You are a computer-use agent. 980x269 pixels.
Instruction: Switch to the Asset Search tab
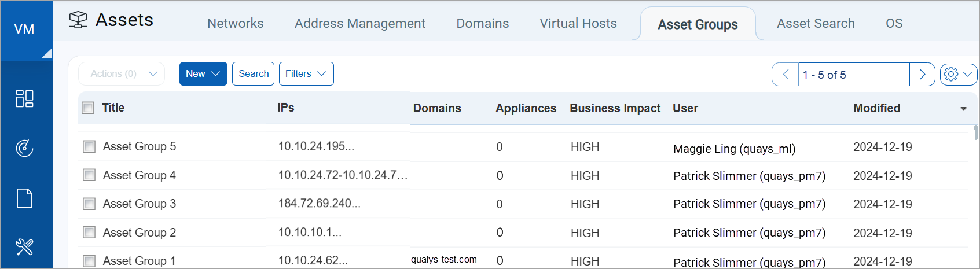point(816,23)
